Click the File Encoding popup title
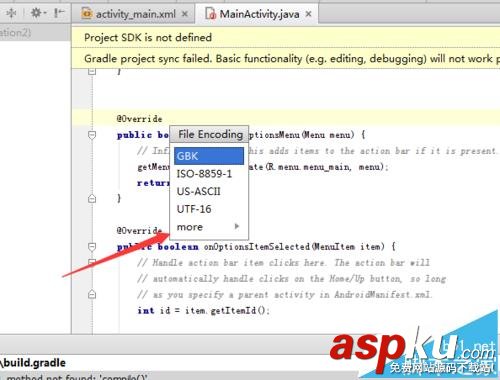 210,134
